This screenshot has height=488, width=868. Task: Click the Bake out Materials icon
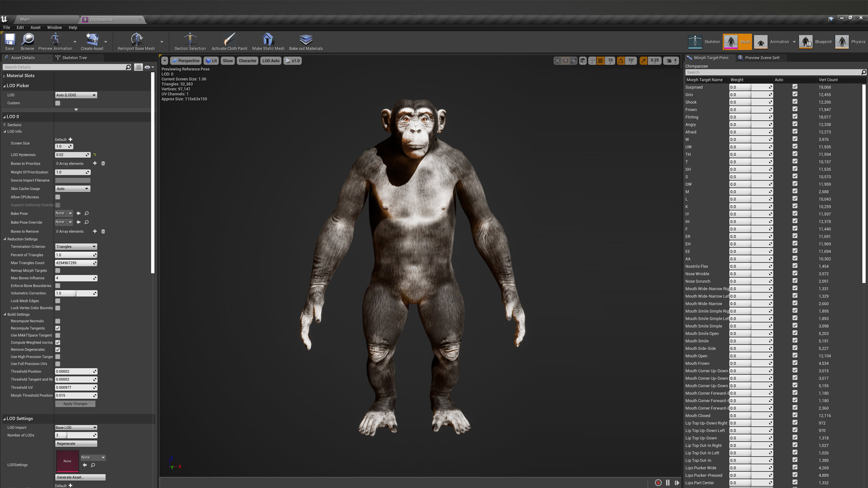pos(305,41)
